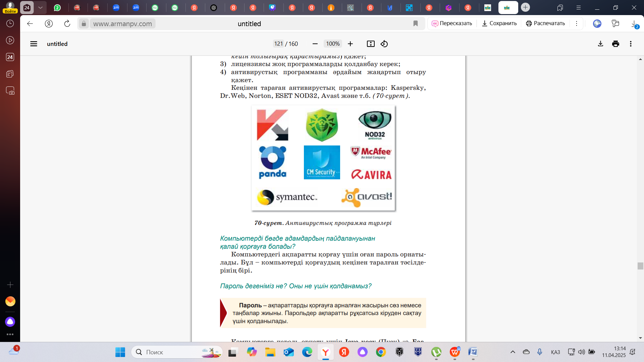
Task: Switch the keyboard language indicator КАЗ
Action: point(555,352)
